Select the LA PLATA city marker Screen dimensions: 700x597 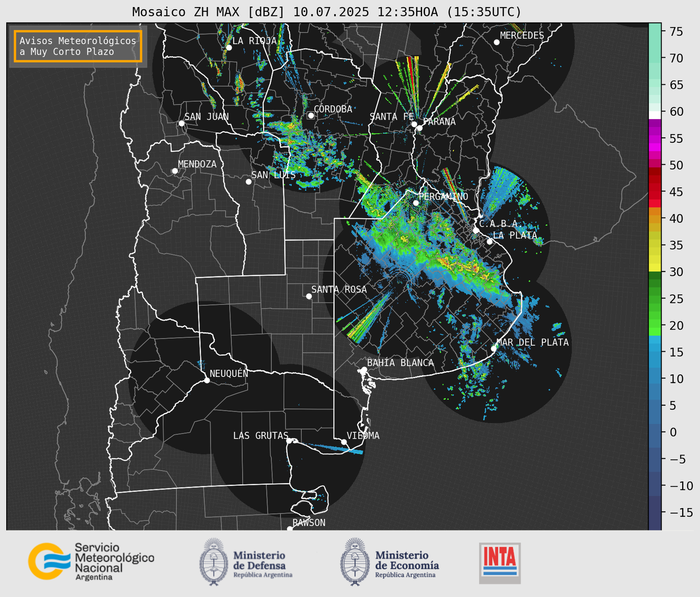pos(490,242)
